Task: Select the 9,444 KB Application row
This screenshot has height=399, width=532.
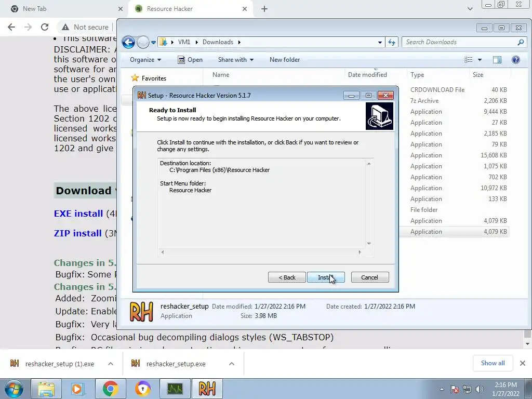Action: point(454,112)
